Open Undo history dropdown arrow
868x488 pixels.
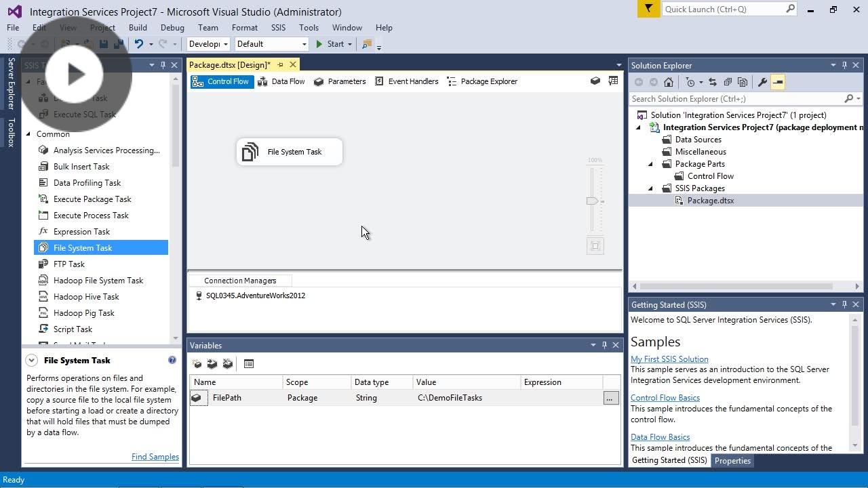pyautogui.click(x=151, y=44)
